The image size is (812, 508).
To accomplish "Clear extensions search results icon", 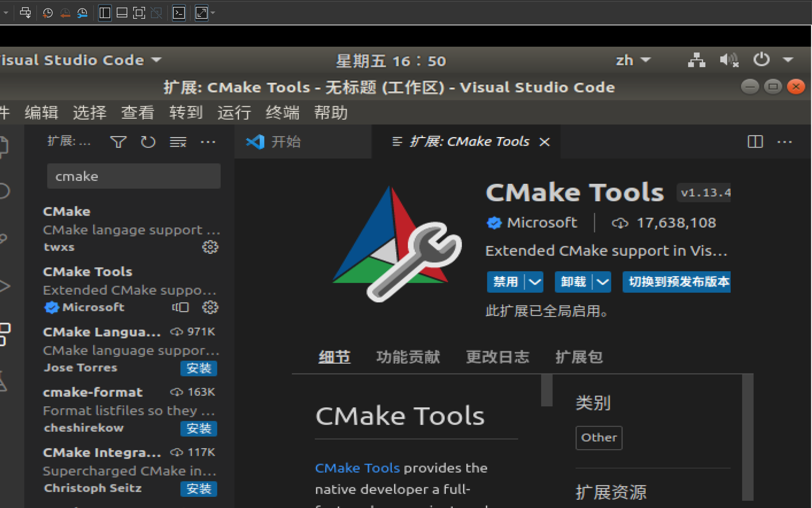I will coord(178,142).
